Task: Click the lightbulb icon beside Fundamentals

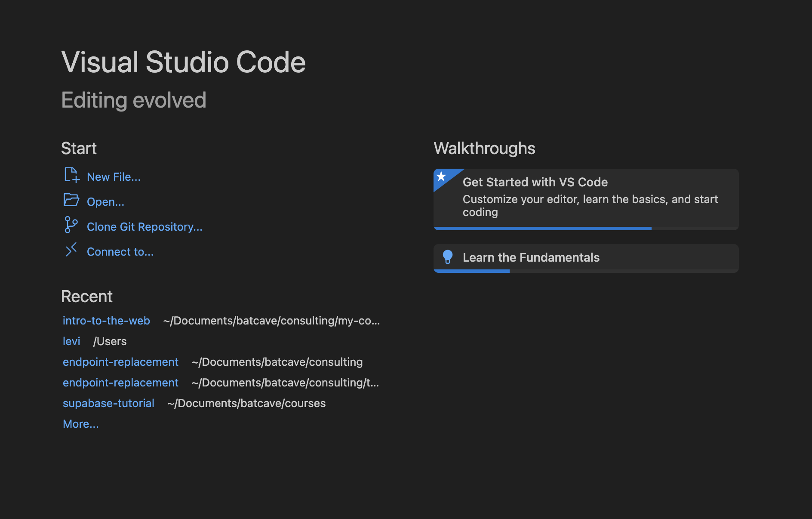Action: [448, 257]
